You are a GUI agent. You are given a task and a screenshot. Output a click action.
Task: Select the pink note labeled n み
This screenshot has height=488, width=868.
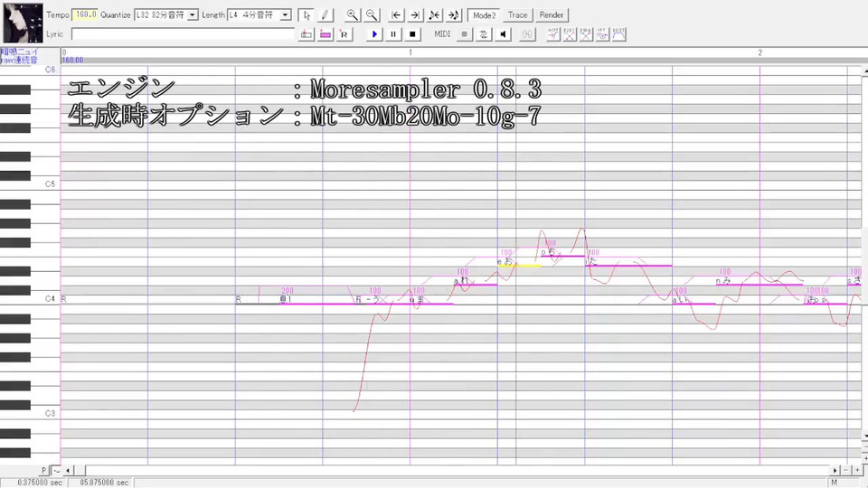pos(759,285)
